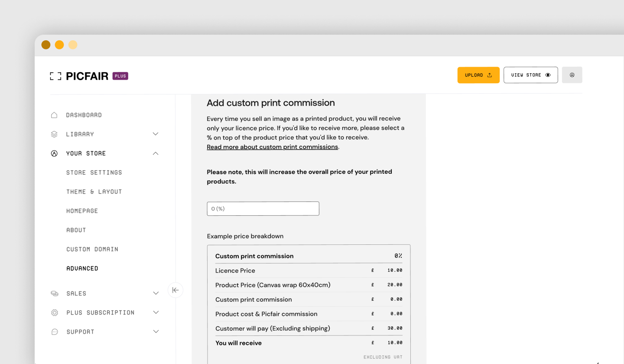Viewport: 624px width, 364px height.
Task: Click the Example price breakdown label
Action: coord(245,236)
